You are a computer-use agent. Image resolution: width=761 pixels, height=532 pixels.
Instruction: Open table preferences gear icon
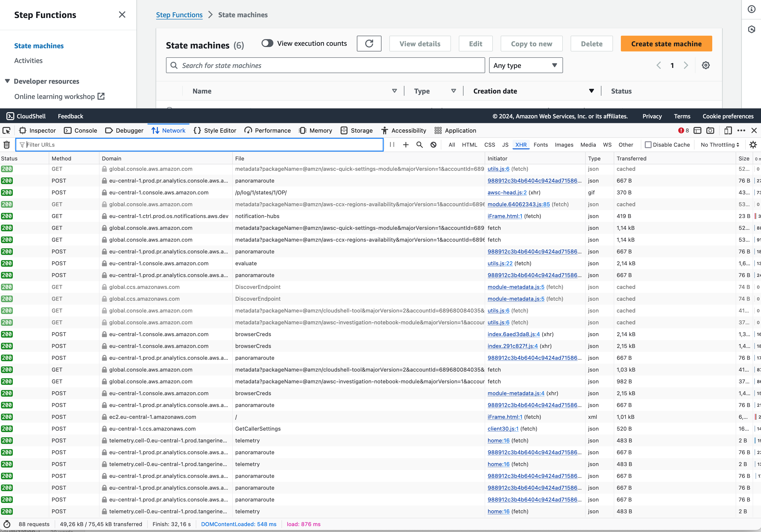click(x=706, y=65)
